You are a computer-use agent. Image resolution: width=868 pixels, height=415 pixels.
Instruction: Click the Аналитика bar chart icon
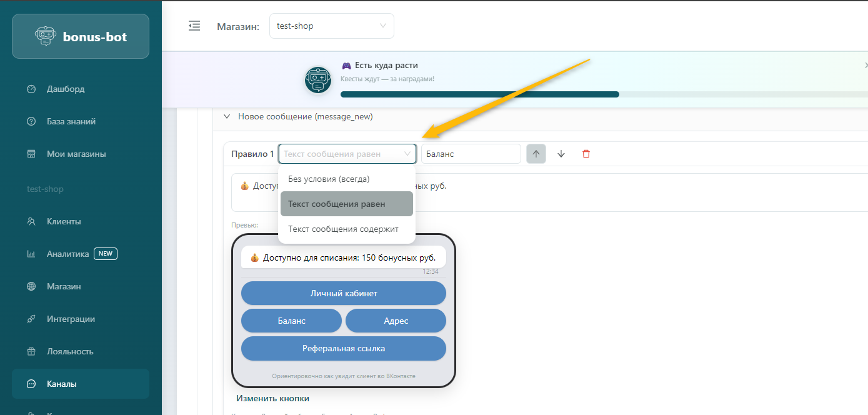31,254
